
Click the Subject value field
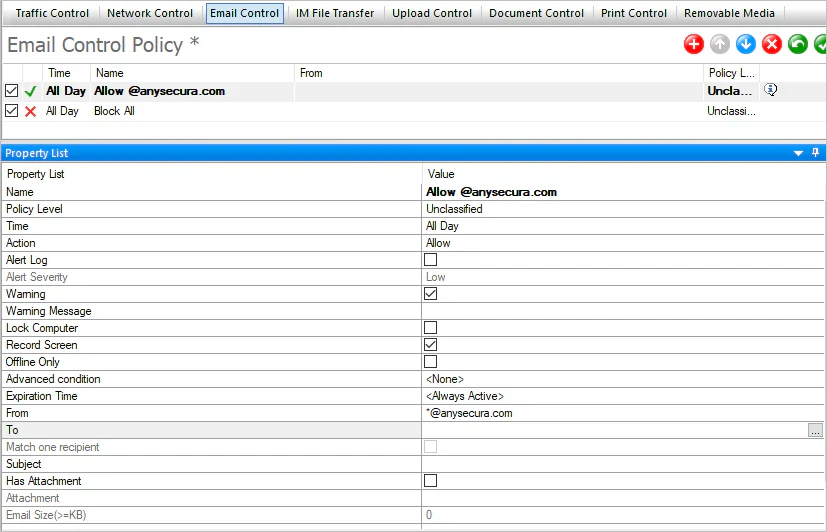point(623,464)
